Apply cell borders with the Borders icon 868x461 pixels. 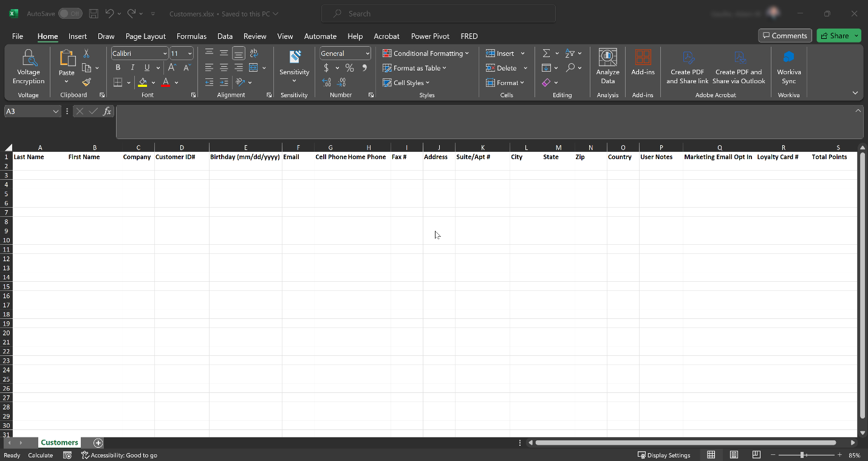point(118,82)
